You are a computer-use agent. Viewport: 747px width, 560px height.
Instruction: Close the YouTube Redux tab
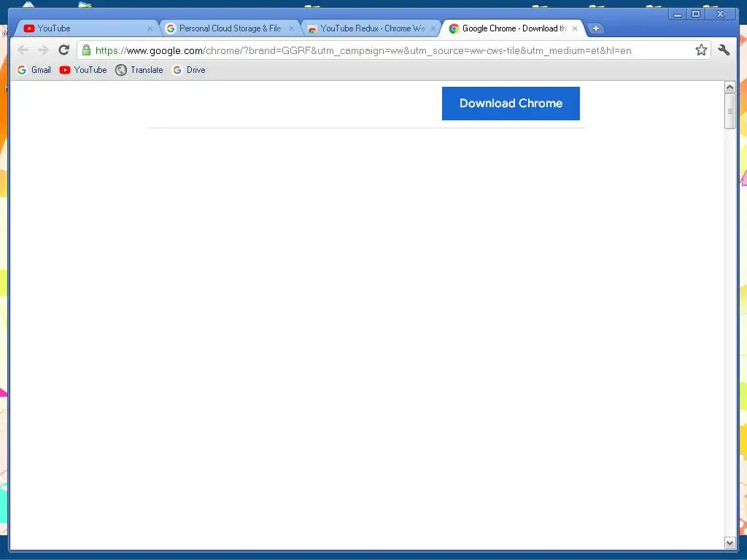click(433, 28)
